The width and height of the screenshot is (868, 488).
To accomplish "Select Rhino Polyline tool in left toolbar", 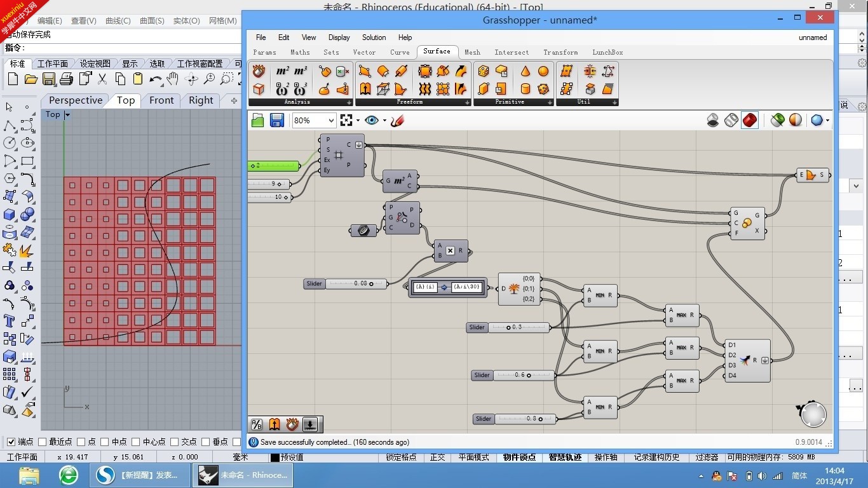I will point(10,125).
